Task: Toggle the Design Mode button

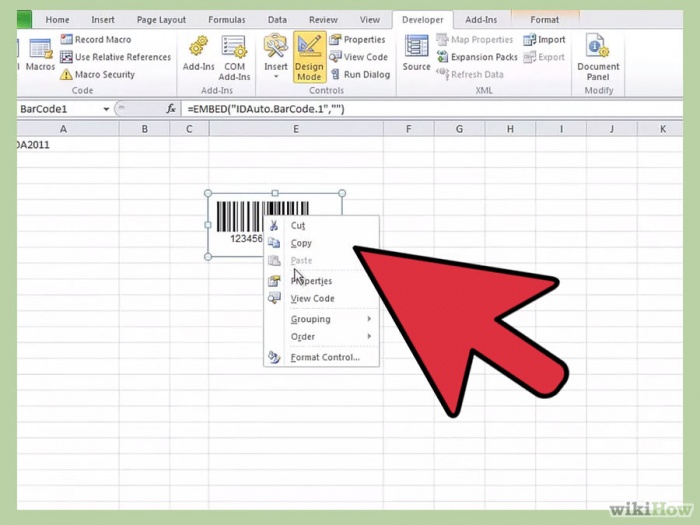Action: click(x=309, y=57)
